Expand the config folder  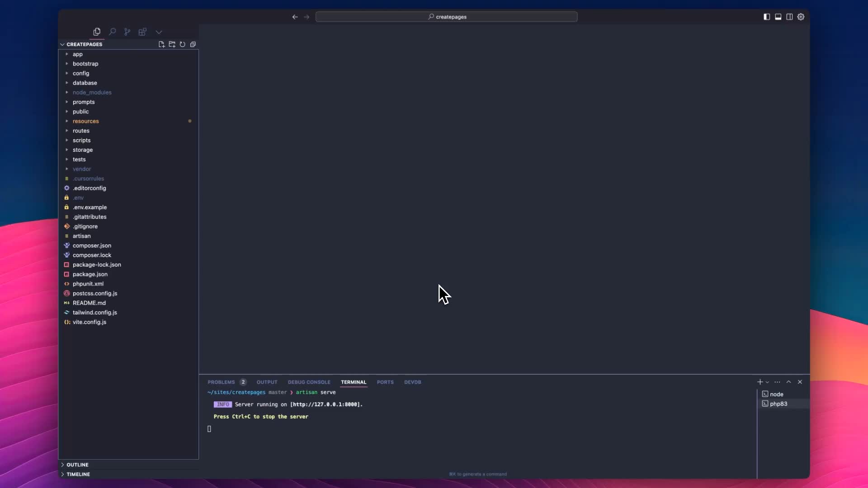click(x=128, y=73)
